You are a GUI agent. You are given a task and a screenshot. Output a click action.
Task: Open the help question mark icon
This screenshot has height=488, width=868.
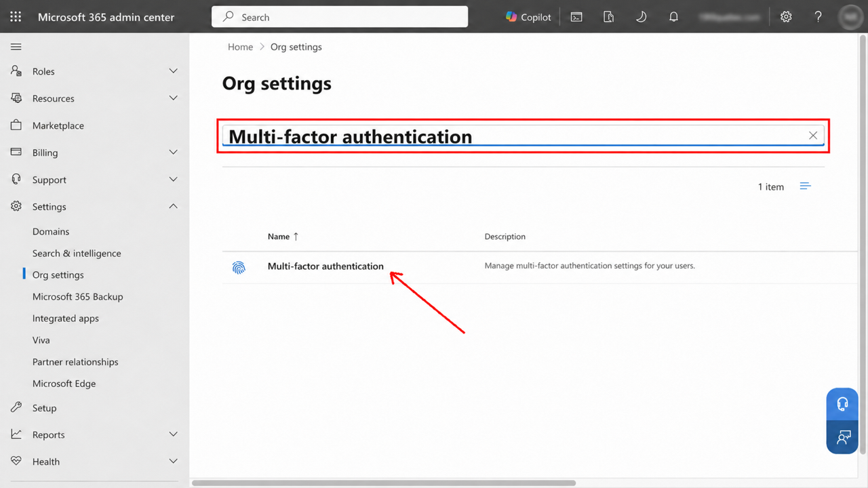coord(818,17)
